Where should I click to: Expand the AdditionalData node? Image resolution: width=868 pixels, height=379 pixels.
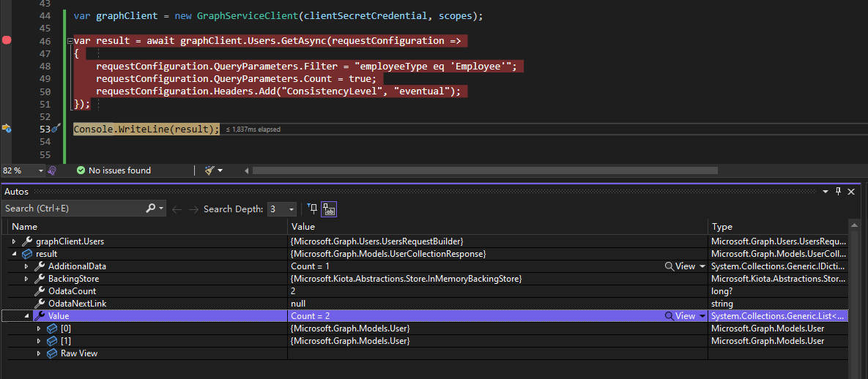26,266
